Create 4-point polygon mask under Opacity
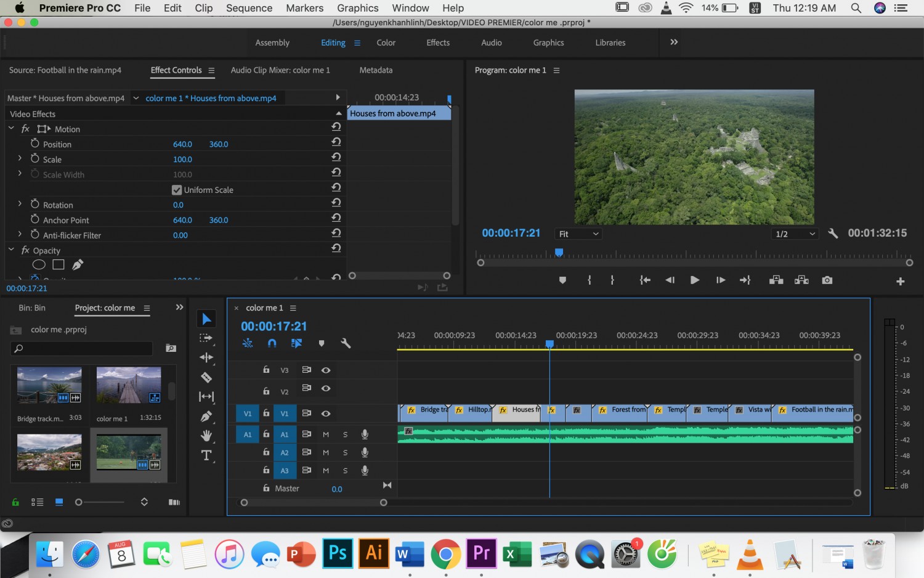This screenshot has width=924, height=578. 59,265
